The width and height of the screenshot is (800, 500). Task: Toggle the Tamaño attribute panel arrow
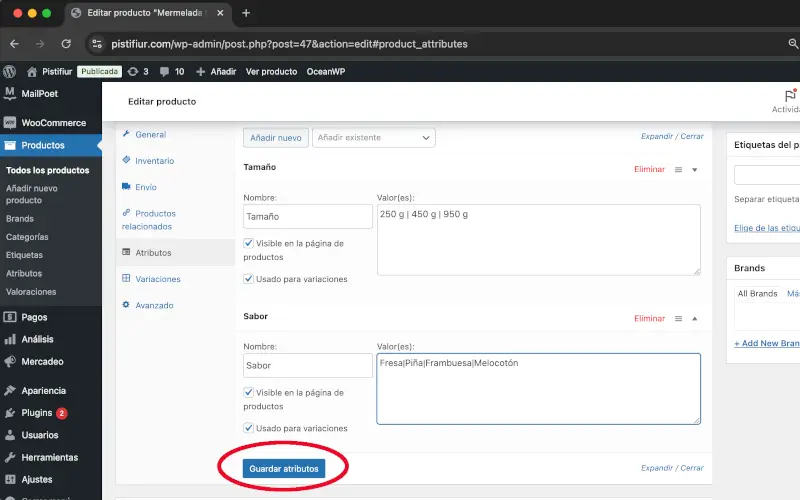[x=694, y=170]
